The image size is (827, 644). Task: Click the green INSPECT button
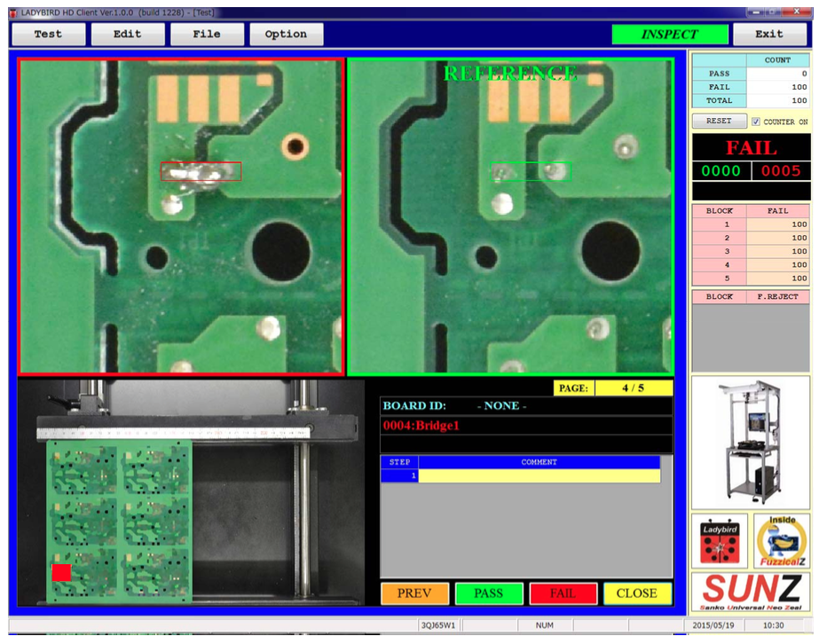[x=669, y=35]
